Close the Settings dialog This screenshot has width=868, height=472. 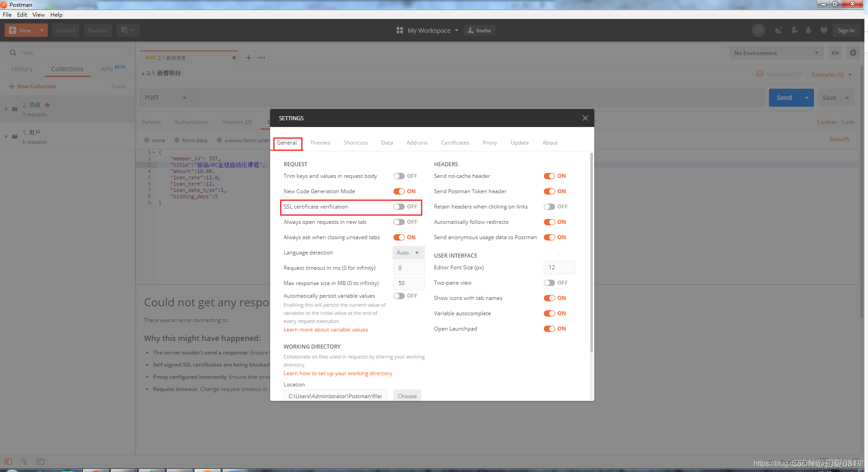coord(585,118)
